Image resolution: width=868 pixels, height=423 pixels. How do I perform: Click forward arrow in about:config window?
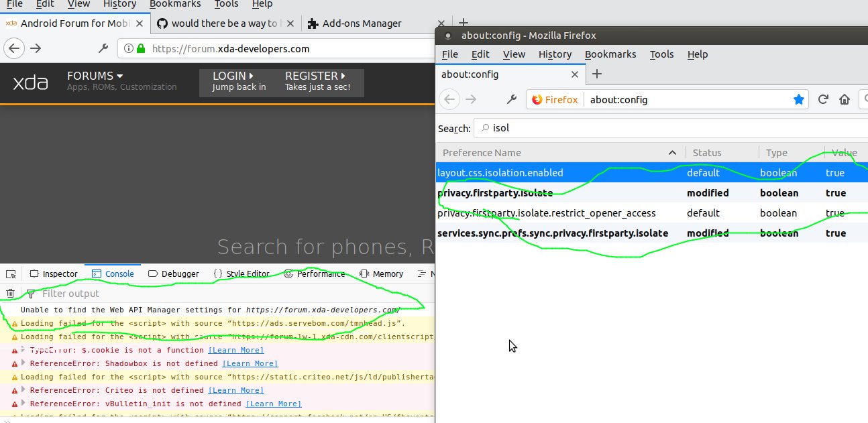pyautogui.click(x=471, y=99)
